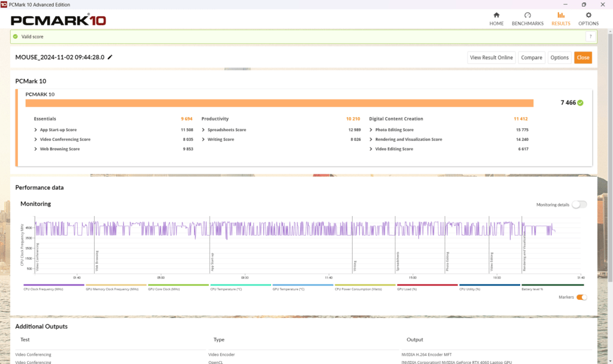Viewport: 613px width, 364px height.
Task: Click the CPU Clock Frequency legend swatch
Action: (53, 286)
